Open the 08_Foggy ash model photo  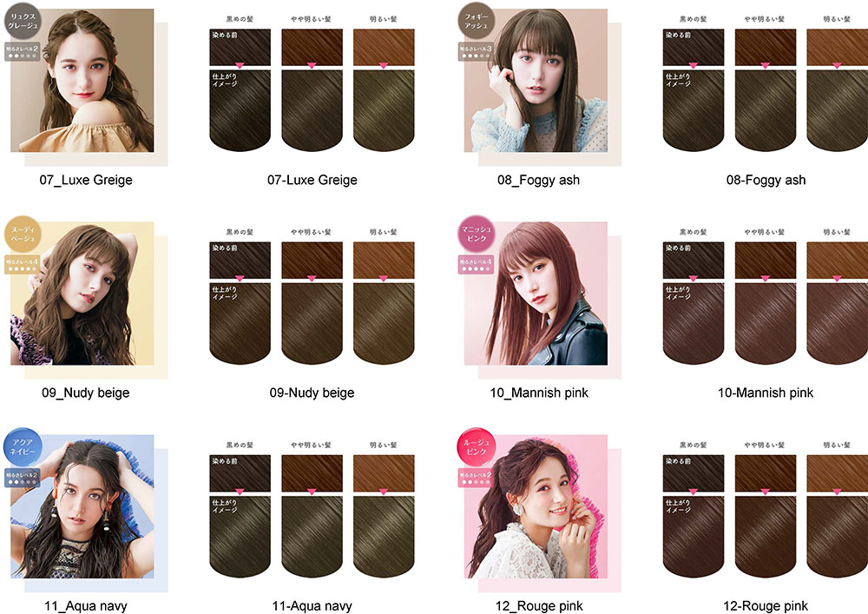tap(536, 80)
